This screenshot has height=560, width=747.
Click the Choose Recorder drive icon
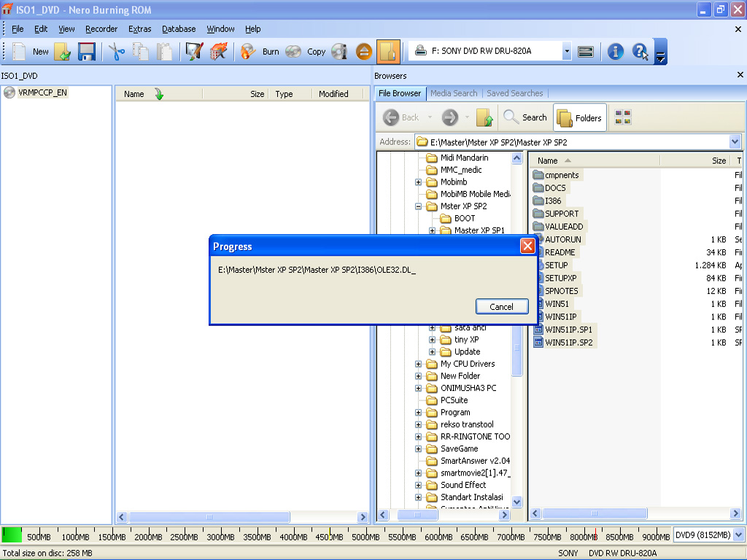click(586, 52)
